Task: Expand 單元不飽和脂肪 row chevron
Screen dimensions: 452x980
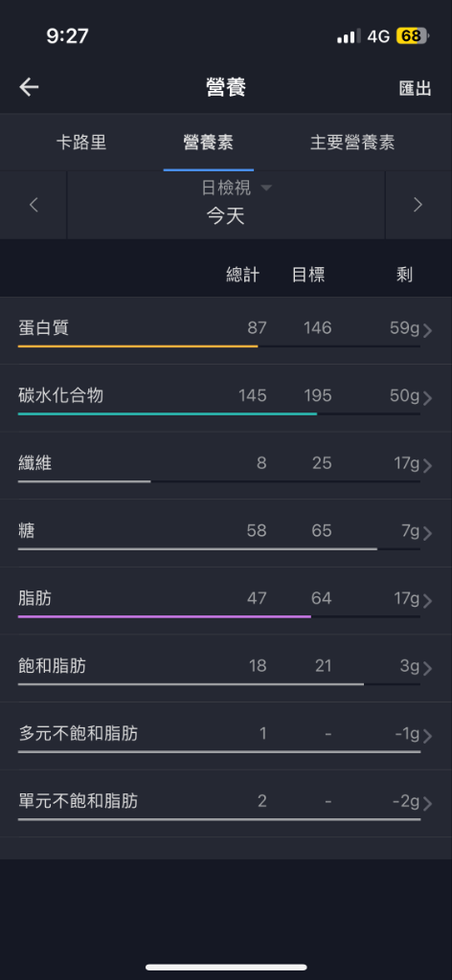Action: pyautogui.click(x=428, y=803)
